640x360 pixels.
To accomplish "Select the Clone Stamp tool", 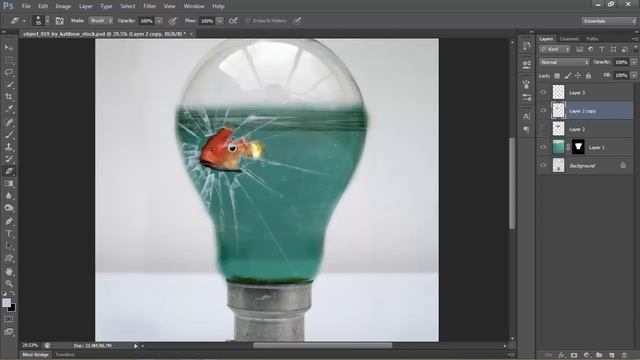I will (x=9, y=147).
